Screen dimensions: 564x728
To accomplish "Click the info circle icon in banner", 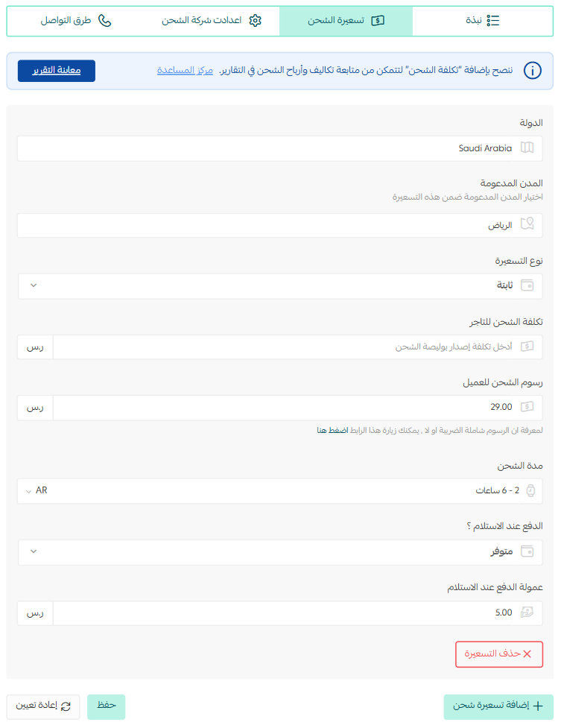I will pyautogui.click(x=533, y=71).
